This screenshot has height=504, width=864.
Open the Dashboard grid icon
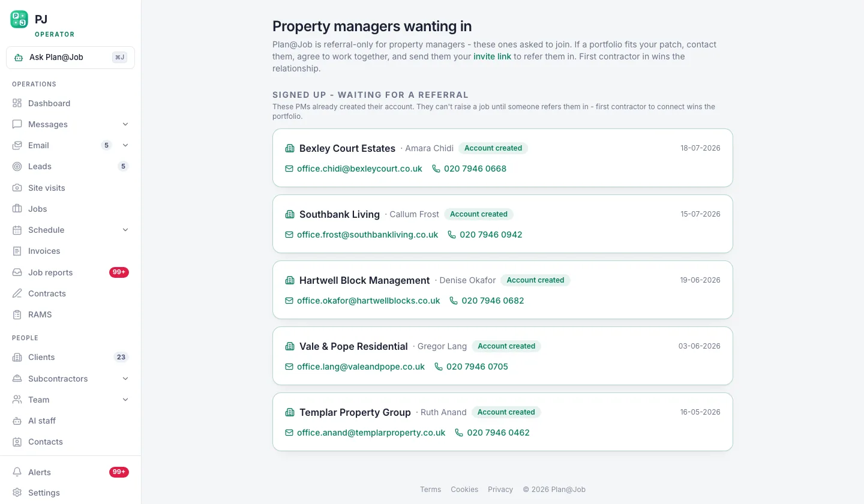click(x=17, y=103)
